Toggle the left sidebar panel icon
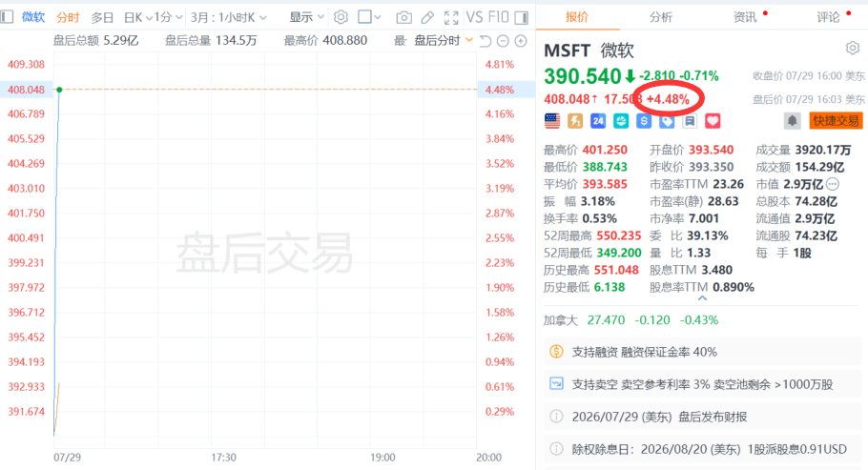This screenshot has height=470, width=868. coord(7,17)
